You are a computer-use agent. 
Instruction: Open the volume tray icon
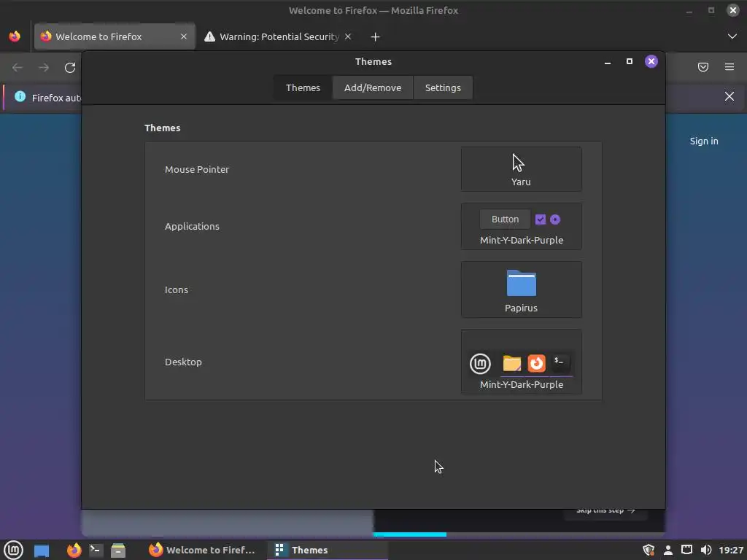click(x=706, y=550)
